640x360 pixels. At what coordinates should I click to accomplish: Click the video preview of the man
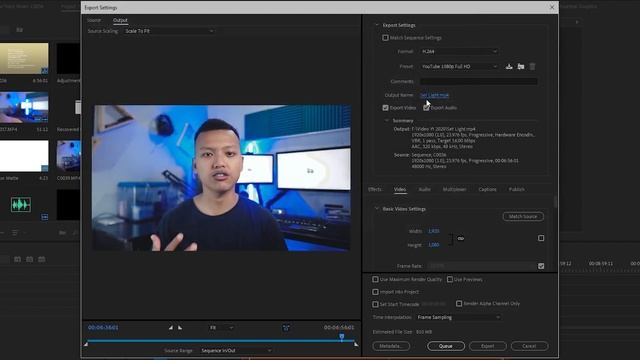[x=221, y=178]
